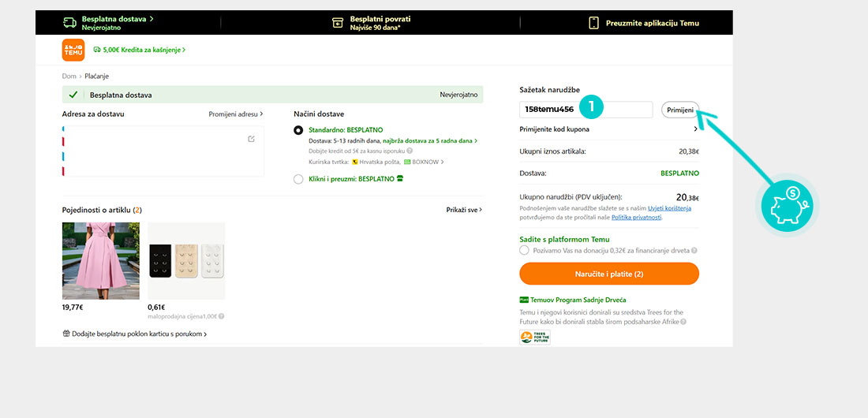The image size is (868, 418).
Task: Click Hrvatska pošta courier label
Action: click(x=380, y=162)
